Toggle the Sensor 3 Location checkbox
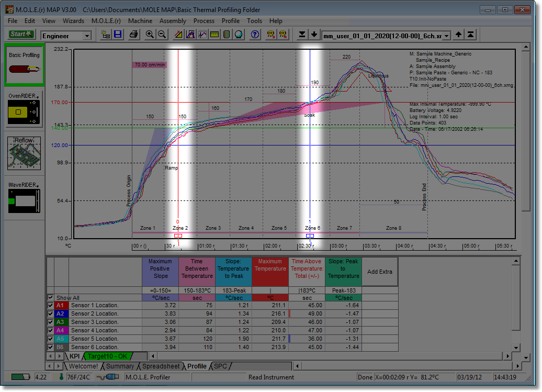The width and height of the screenshot is (542, 392). pos(50,322)
